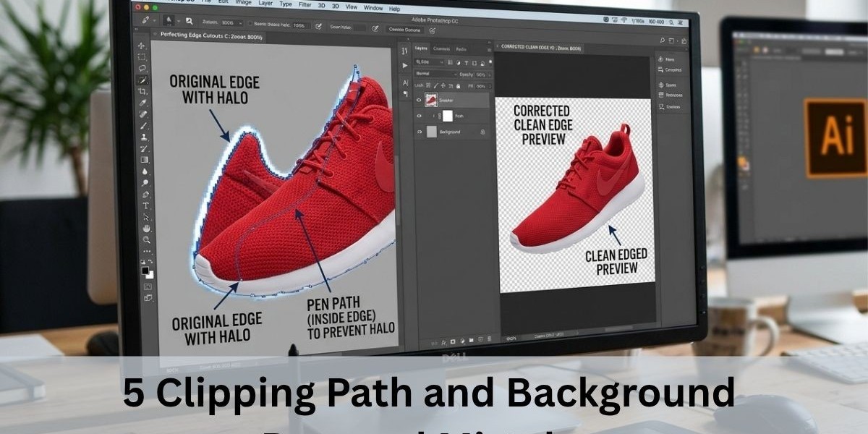
Task: Click the foreground color swatch
Action: click(147, 270)
